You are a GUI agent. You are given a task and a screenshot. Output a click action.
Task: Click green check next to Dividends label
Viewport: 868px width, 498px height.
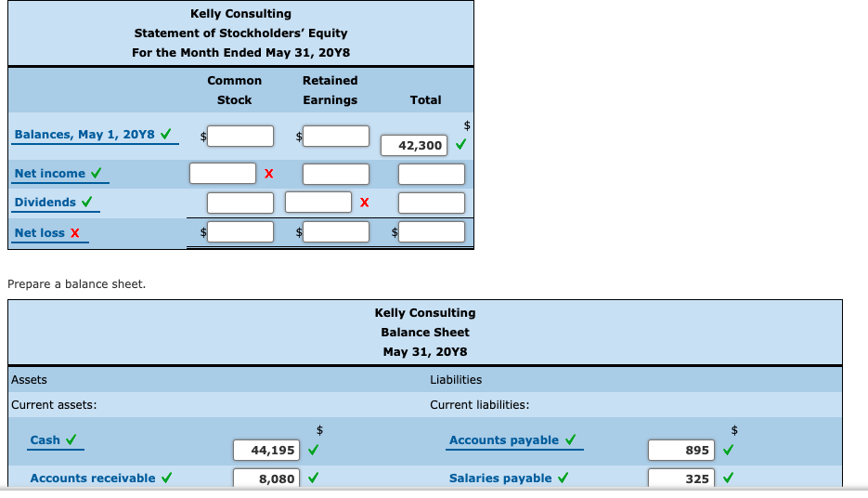point(87,202)
